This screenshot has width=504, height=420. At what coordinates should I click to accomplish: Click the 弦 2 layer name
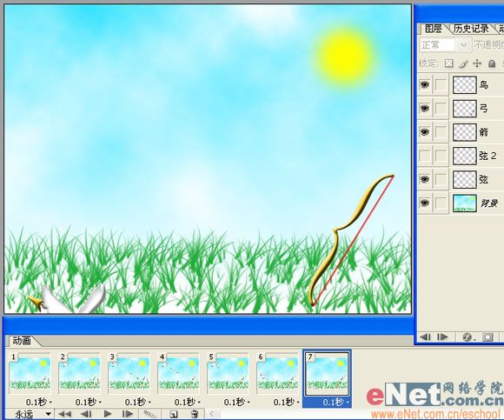[x=487, y=156]
